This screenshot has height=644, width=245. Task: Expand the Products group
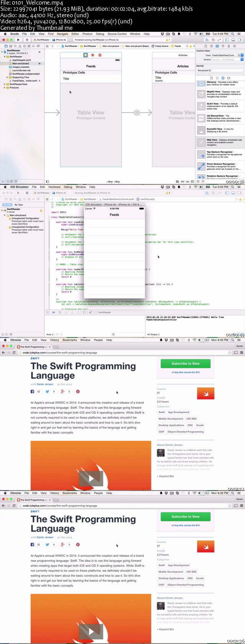(5, 88)
